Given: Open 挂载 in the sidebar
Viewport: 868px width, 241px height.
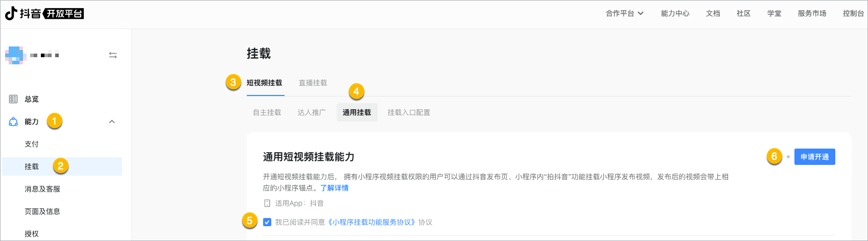Looking at the screenshot, I should (x=62, y=166).
